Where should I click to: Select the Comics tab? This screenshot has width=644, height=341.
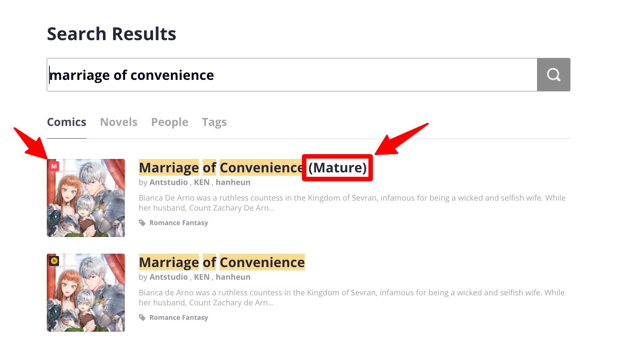pos(67,122)
